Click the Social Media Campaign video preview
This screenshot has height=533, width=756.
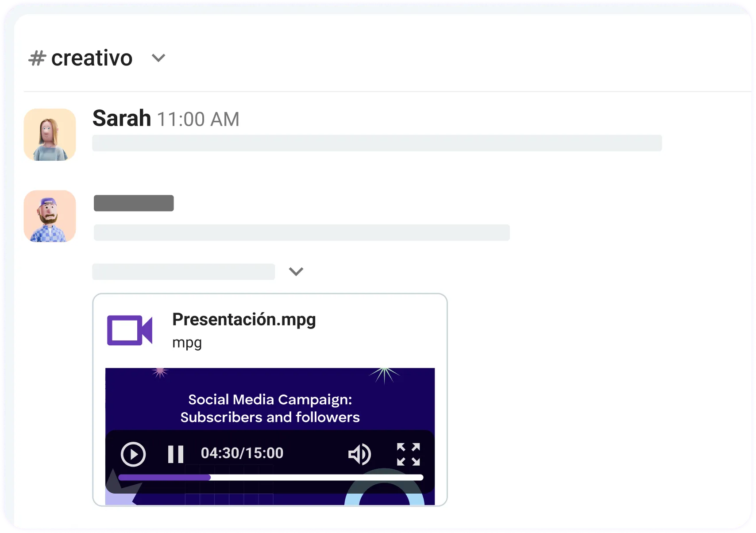pos(270,436)
